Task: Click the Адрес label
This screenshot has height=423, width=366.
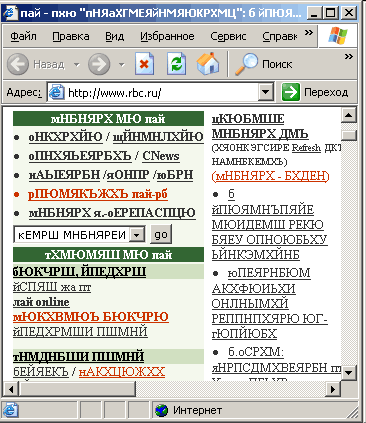Action: click(24, 92)
